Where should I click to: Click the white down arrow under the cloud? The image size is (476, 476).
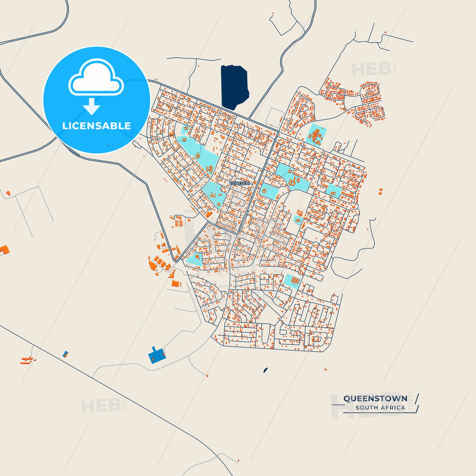pos(92,106)
